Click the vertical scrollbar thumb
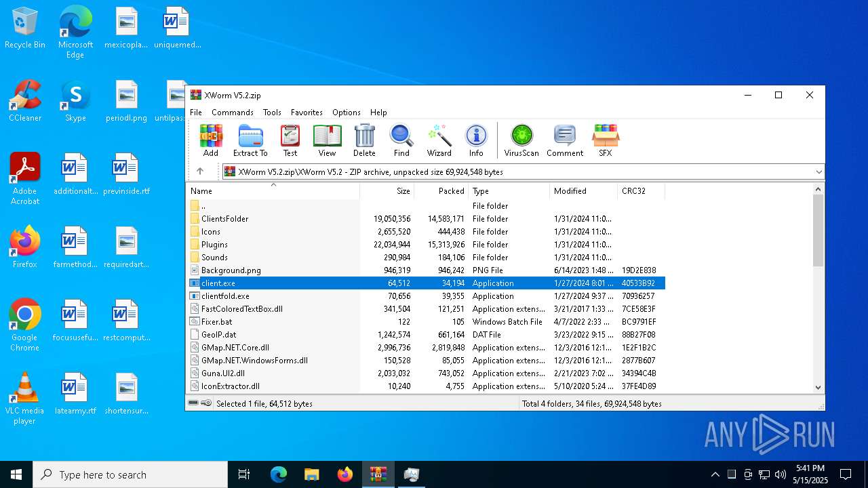This screenshot has width=868, height=488. (x=818, y=230)
